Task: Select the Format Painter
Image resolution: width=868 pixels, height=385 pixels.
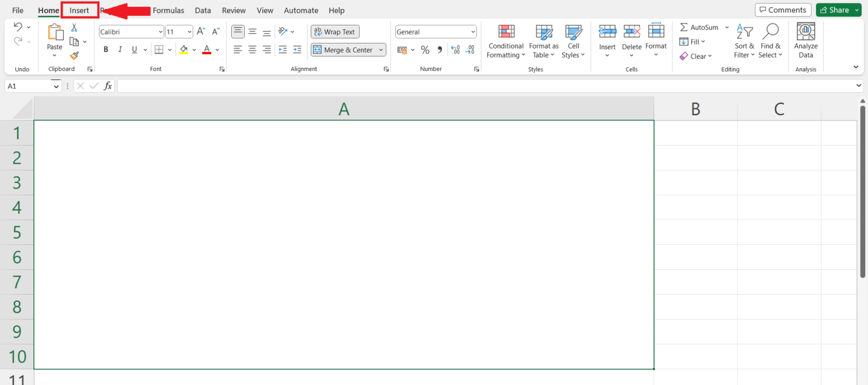Action: (73, 56)
